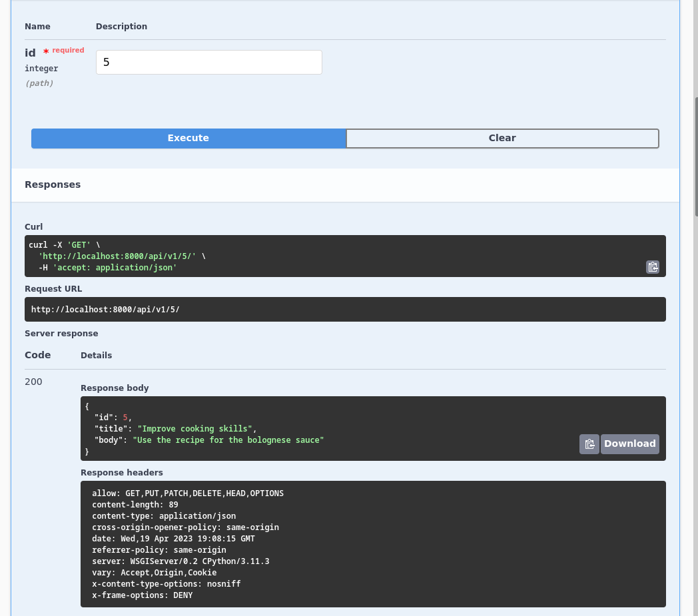Screen dimensions: 698x616
Task: Click the Details column header
Action: (96, 355)
